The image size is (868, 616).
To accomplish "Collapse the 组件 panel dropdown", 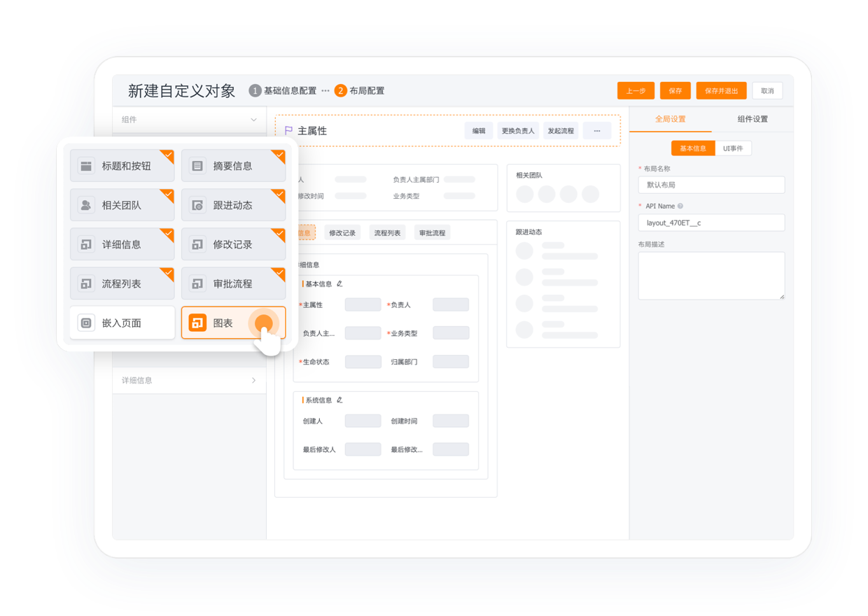I will point(253,120).
